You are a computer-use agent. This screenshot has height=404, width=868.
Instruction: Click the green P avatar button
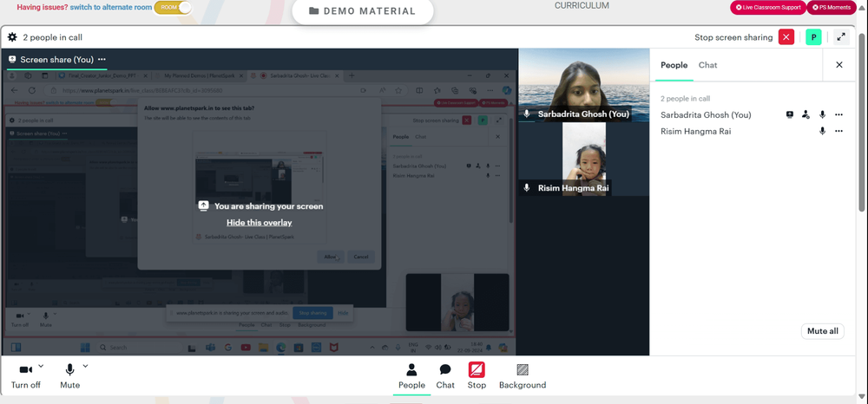813,37
